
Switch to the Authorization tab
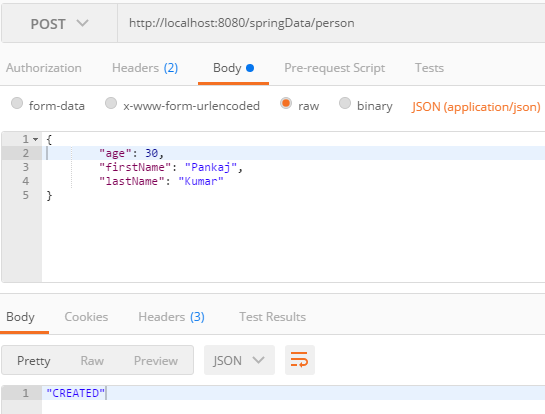[44, 68]
